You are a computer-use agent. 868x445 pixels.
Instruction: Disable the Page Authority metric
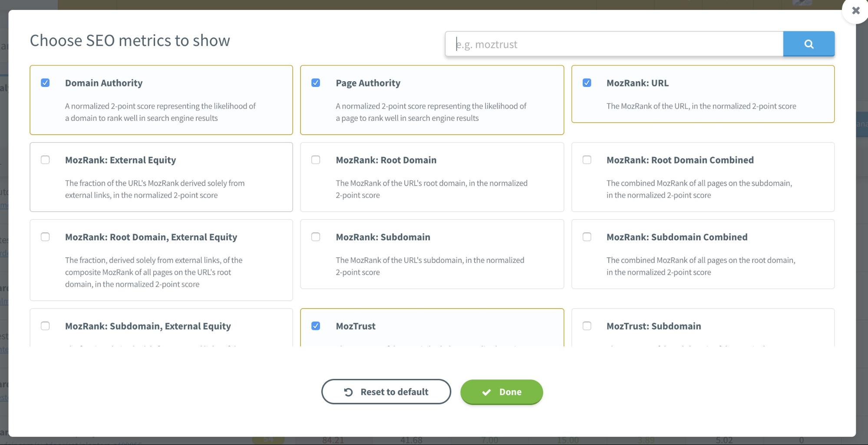coord(316,83)
